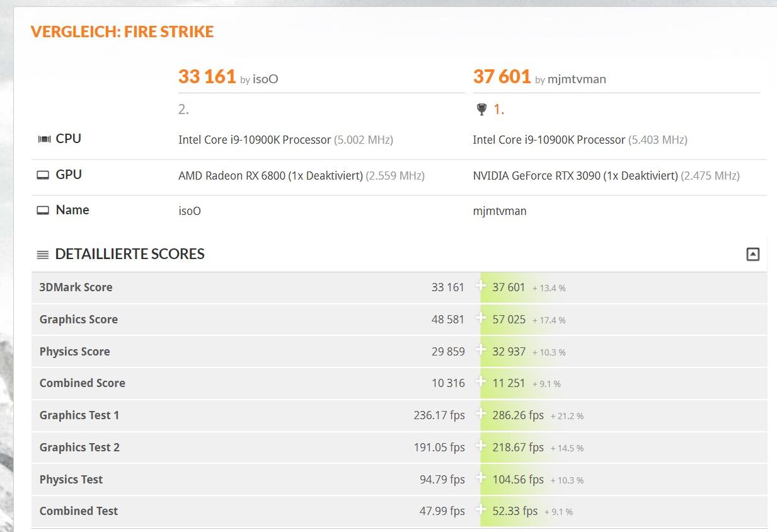
Task: Click the 52.33 fps value
Action: tap(515, 511)
